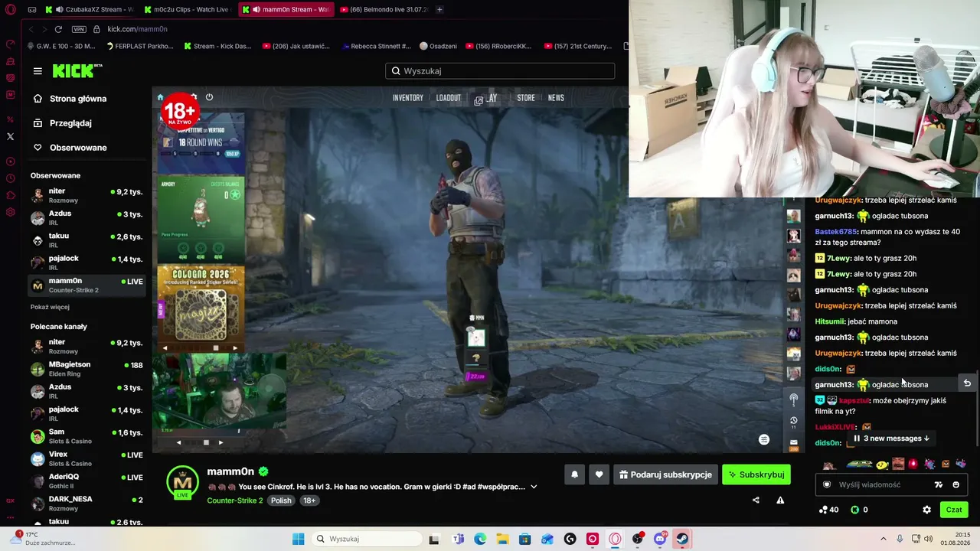
Task: Switch to the CzubakaXZ Stream tab
Action: [x=88, y=10]
